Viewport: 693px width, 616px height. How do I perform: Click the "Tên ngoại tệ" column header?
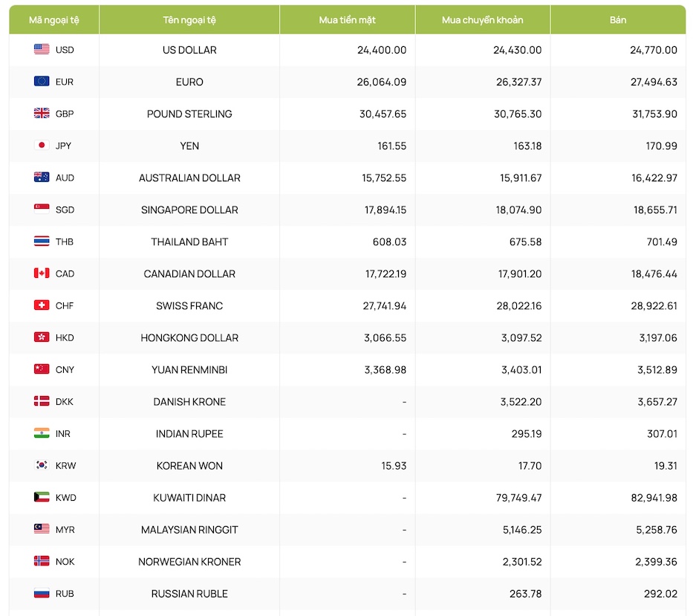pyautogui.click(x=189, y=20)
